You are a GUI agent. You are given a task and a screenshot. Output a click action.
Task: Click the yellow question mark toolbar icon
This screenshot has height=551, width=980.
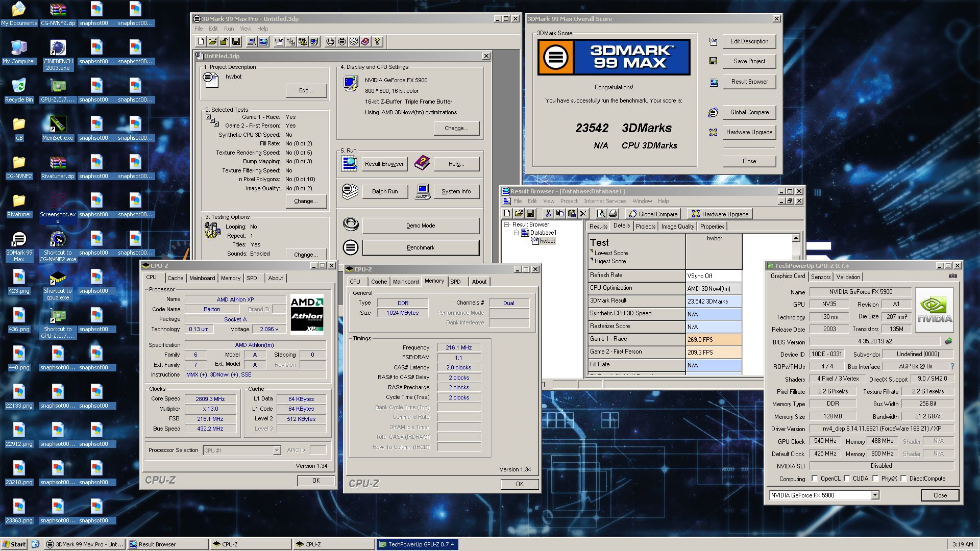377,41
